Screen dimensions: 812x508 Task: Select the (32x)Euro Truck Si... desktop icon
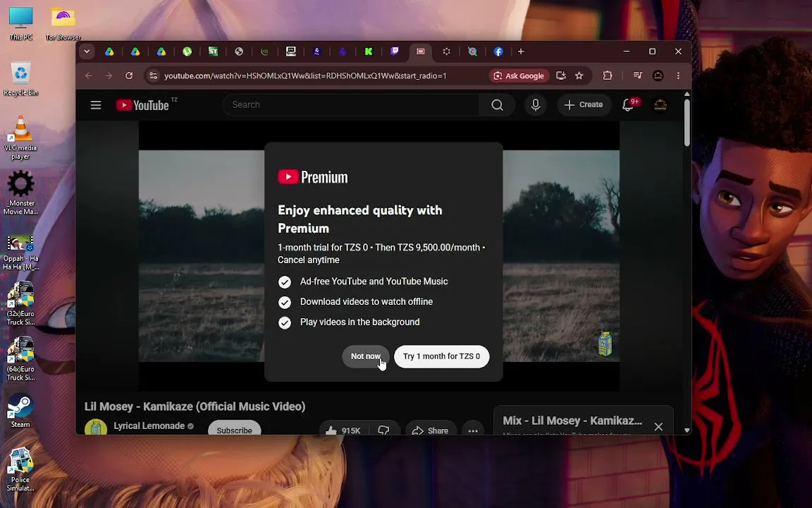point(20,303)
